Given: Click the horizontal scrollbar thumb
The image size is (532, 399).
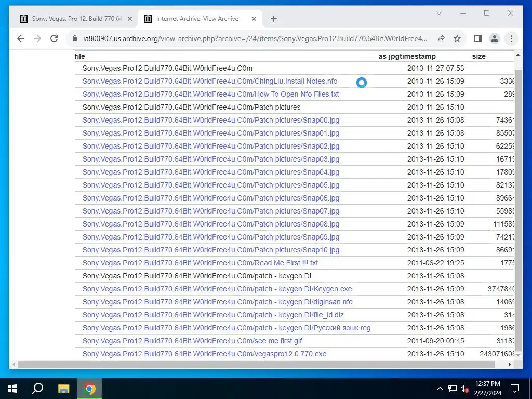Looking at the screenshot, I should 257,364.
